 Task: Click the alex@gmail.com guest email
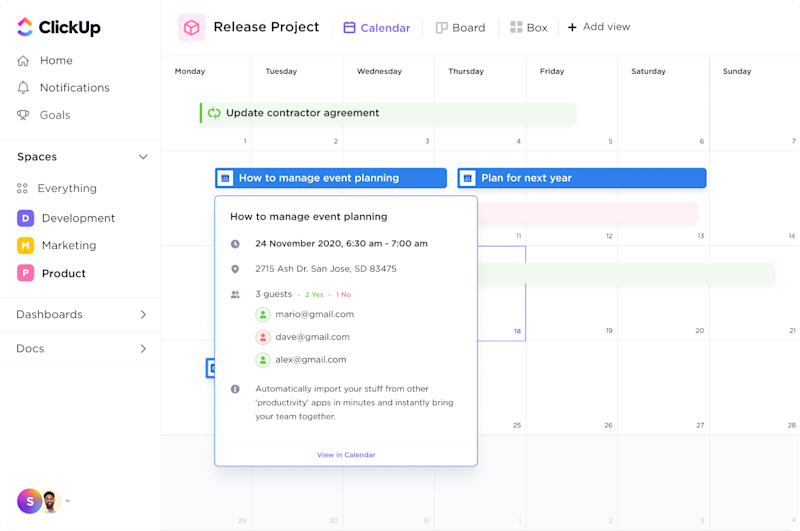coord(311,360)
